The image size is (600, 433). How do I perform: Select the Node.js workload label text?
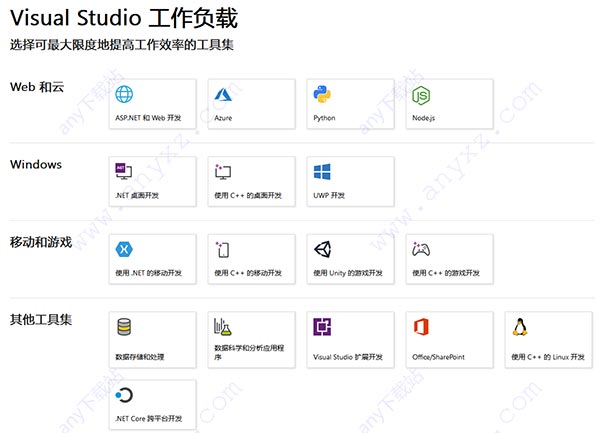tap(423, 118)
